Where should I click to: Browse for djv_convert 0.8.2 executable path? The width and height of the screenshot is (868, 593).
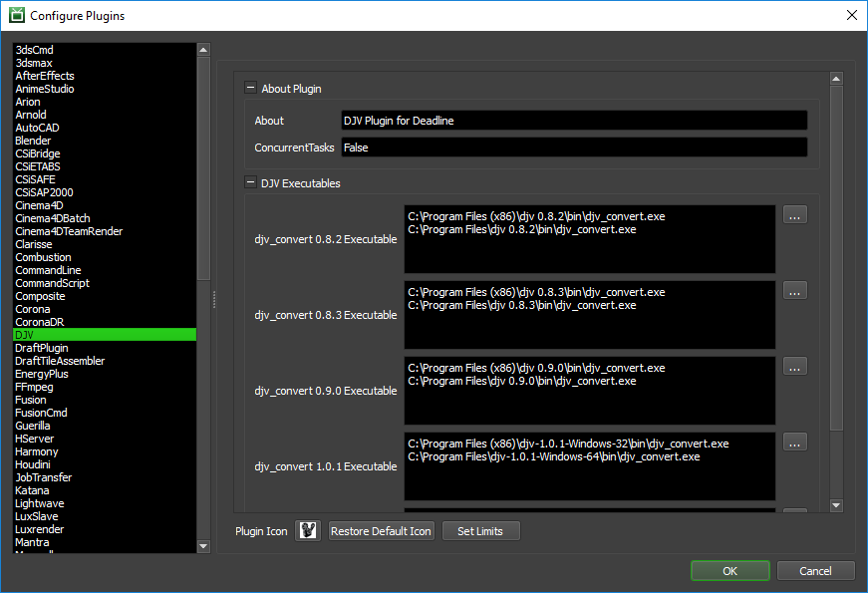point(794,214)
